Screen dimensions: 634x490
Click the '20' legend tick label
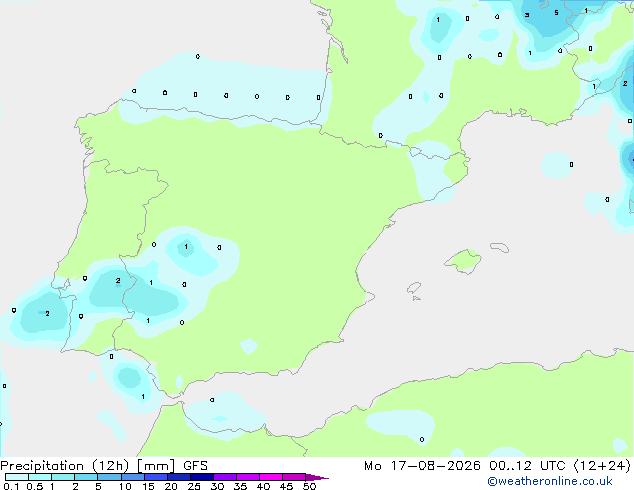(171, 486)
